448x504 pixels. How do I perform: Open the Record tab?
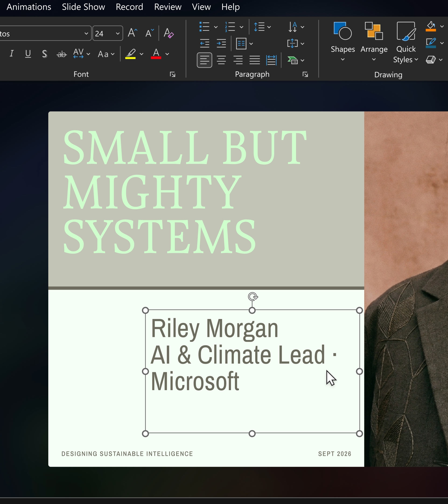pyautogui.click(x=129, y=7)
